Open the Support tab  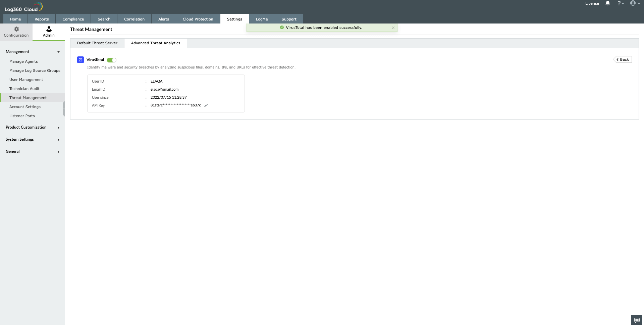pos(289,19)
